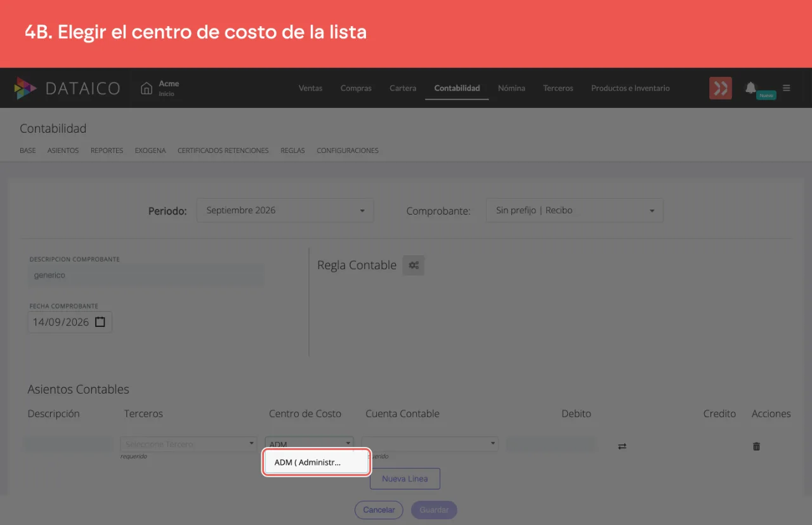Viewport: 812px width, 525px height.
Task: Go to the Compras menu
Action: [x=356, y=88]
